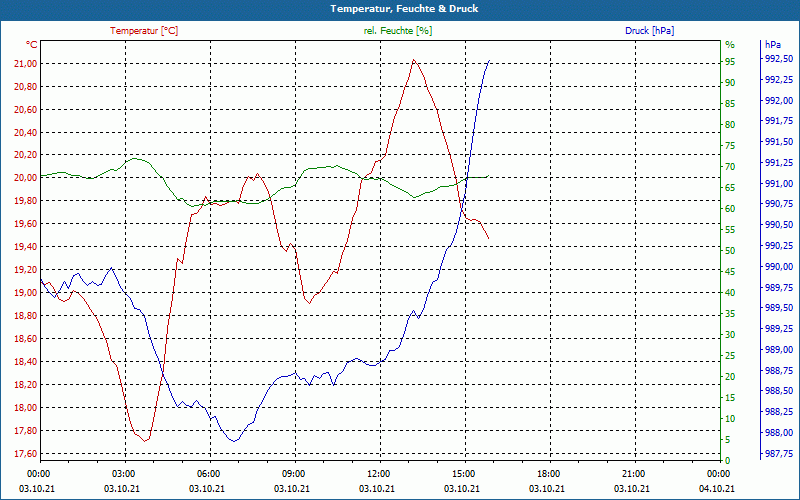The width and height of the screenshot is (800, 500).
Task: Select the red 'Temperatur [°C]' legend label
Action: (144, 31)
